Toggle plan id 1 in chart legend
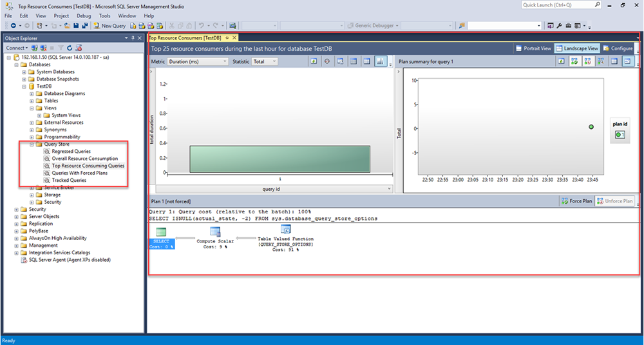The width and height of the screenshot is (644, 345). click(x=620, y=134)
